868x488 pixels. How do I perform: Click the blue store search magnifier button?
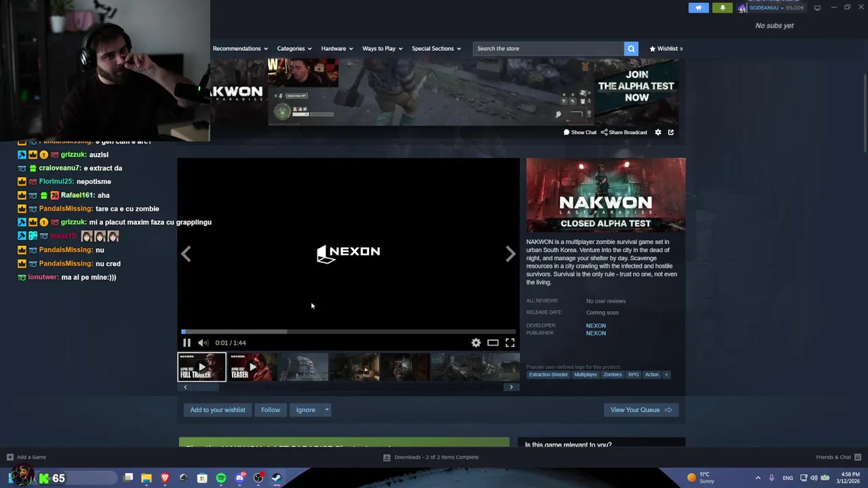pyautogui.click(x=631, y=49)
